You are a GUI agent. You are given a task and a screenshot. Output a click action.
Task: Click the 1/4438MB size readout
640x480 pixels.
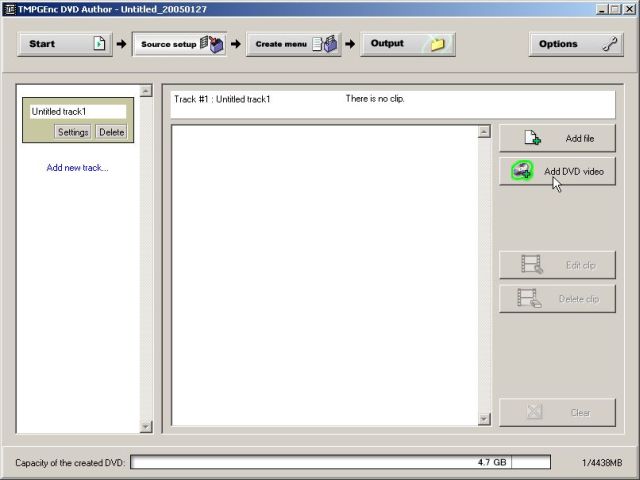click(x=602, y=463)
